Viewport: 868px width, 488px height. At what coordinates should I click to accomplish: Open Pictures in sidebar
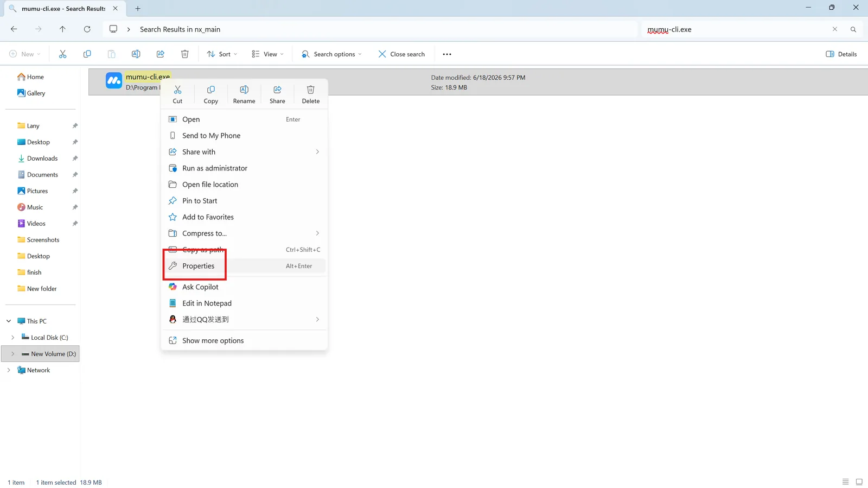point(33,191)
